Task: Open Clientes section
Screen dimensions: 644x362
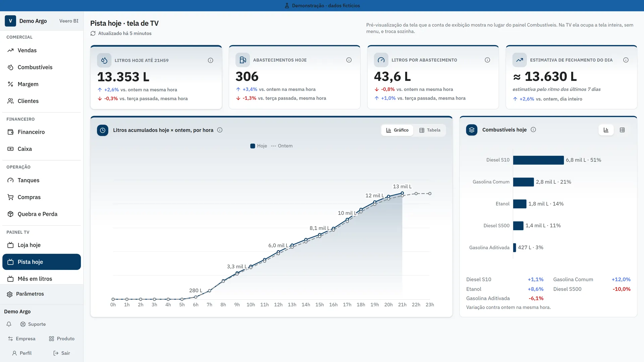Action: (x=42, y=101)
